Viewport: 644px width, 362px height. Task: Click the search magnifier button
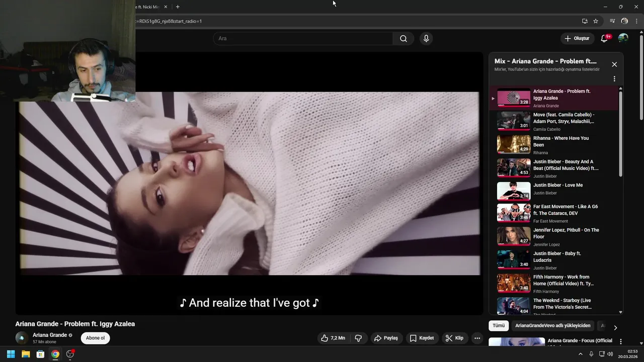403,39
